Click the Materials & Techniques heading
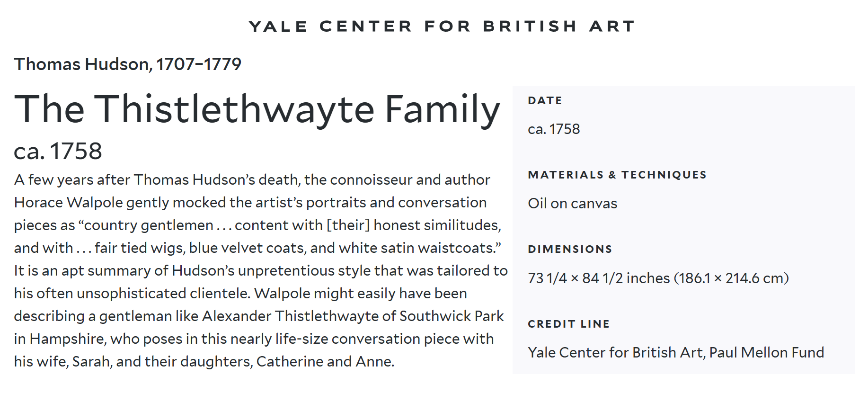The width and height of the screenshot is (868, 402). click(617, 175)
